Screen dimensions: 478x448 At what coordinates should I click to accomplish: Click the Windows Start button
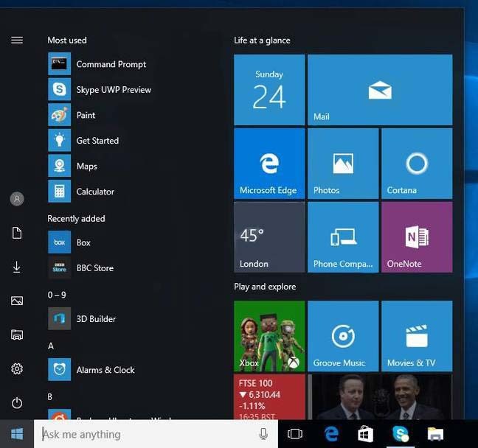tap(17, 434)
